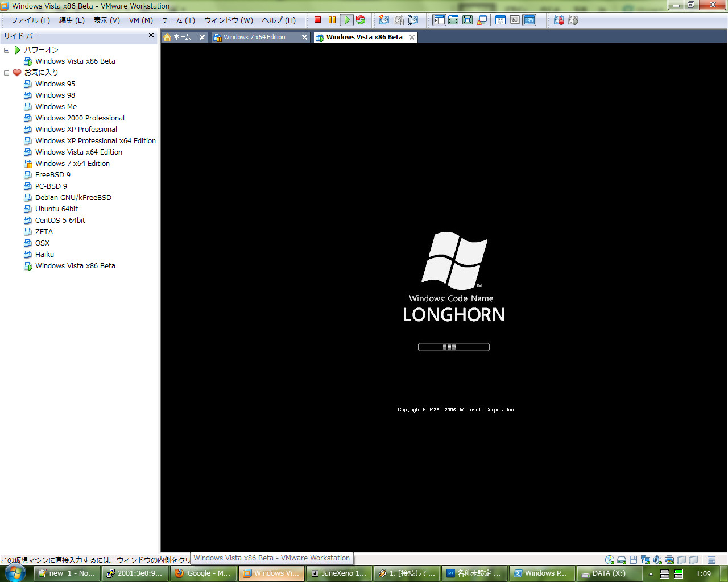728x582 pixels.
Task: Select Windows Vista x64 Edition in sidebar
Action: coord(78,152)
